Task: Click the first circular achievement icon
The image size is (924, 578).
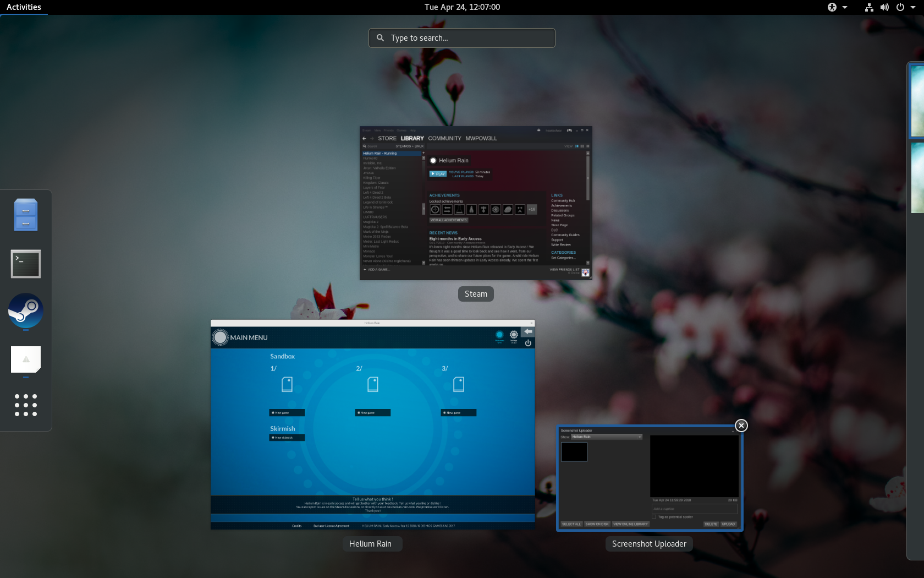Action: (435, 209)
